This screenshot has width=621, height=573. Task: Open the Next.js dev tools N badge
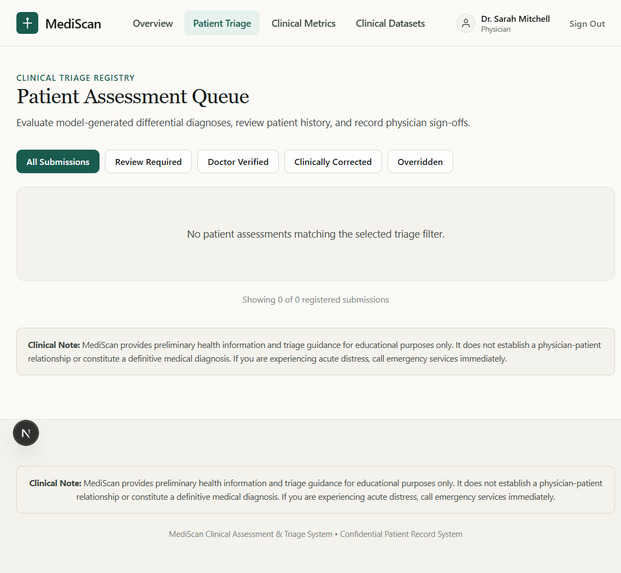click(26, 433)
